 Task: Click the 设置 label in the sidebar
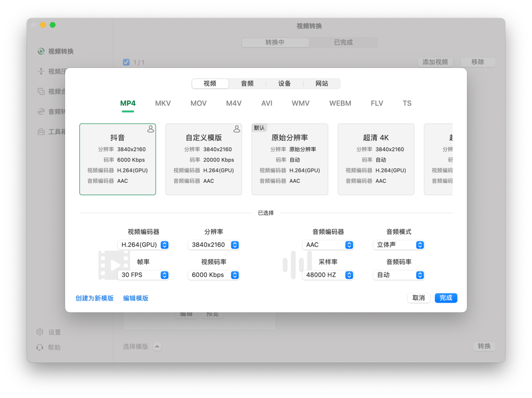(54, 332)
